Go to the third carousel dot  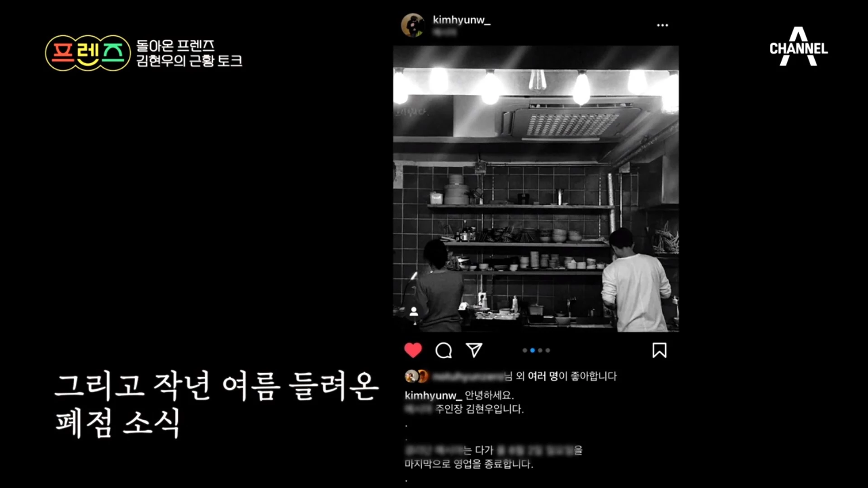pos(540,350)
